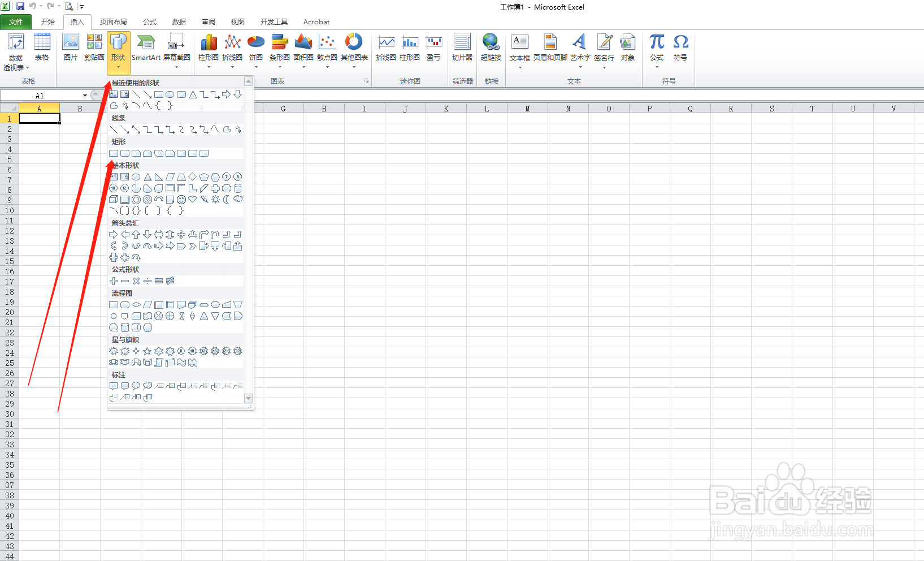Switch to the 视图 view tab
Image resolution: width=924 pixels, height=561 pixels.
[238, 21]
